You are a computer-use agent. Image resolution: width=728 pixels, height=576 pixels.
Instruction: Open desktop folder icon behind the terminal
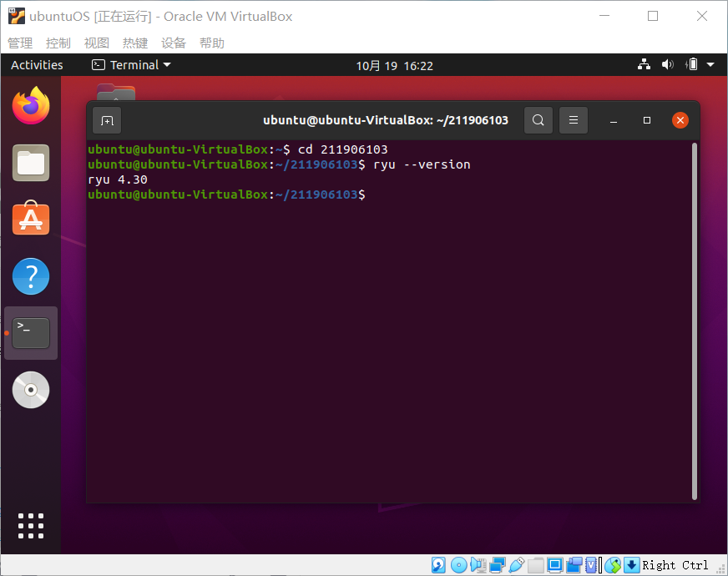[x=116, y=92]
